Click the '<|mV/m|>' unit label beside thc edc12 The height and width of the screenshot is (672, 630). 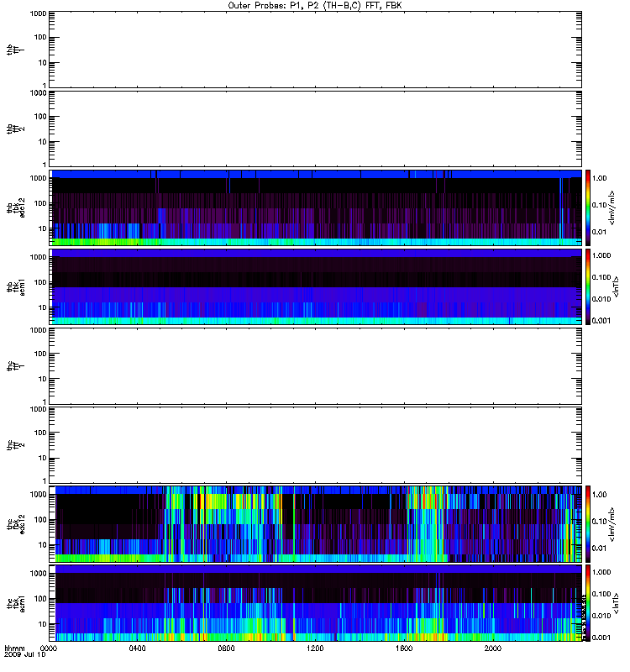(x=612, y=524)
